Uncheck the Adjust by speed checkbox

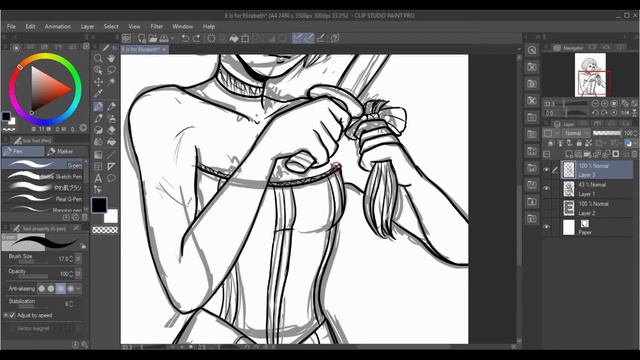point(12,315)
